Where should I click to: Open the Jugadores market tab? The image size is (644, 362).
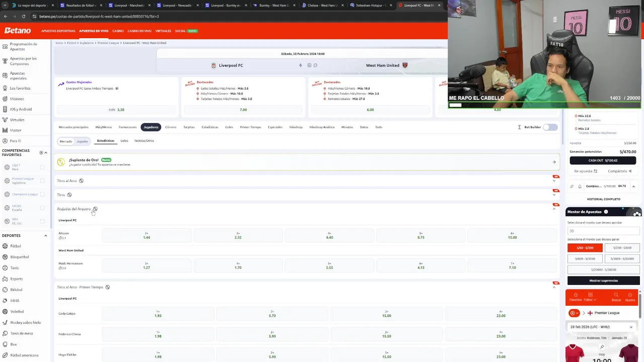tap(151, 127)
